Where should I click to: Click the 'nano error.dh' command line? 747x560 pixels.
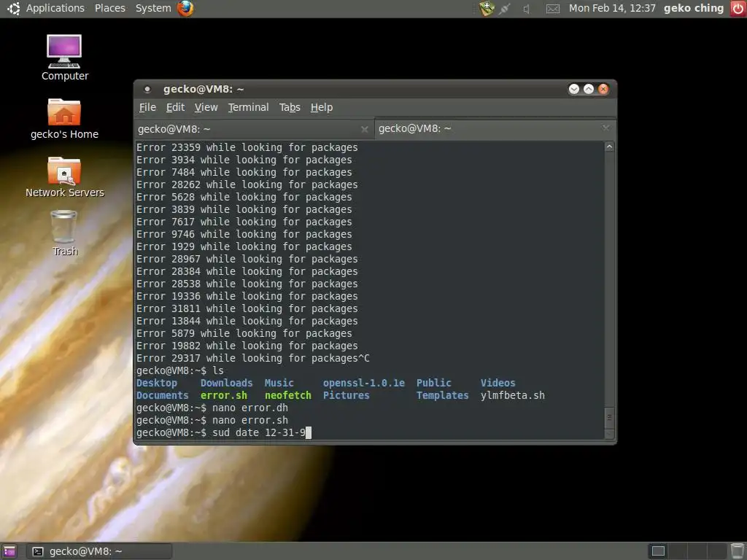pyautogui.click(x=212, y=408)
